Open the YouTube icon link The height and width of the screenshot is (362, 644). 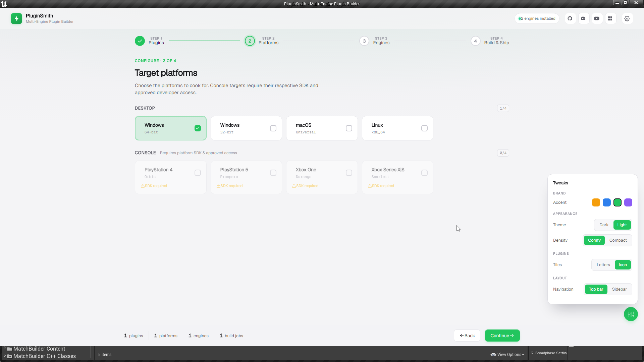coord(597,18)
